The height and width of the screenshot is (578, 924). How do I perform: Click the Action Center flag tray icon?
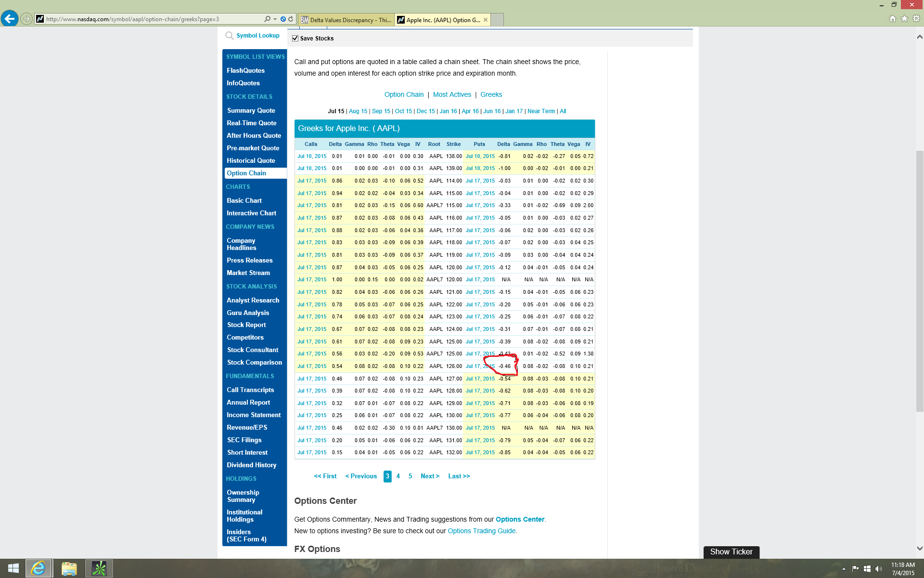point(855,569)
